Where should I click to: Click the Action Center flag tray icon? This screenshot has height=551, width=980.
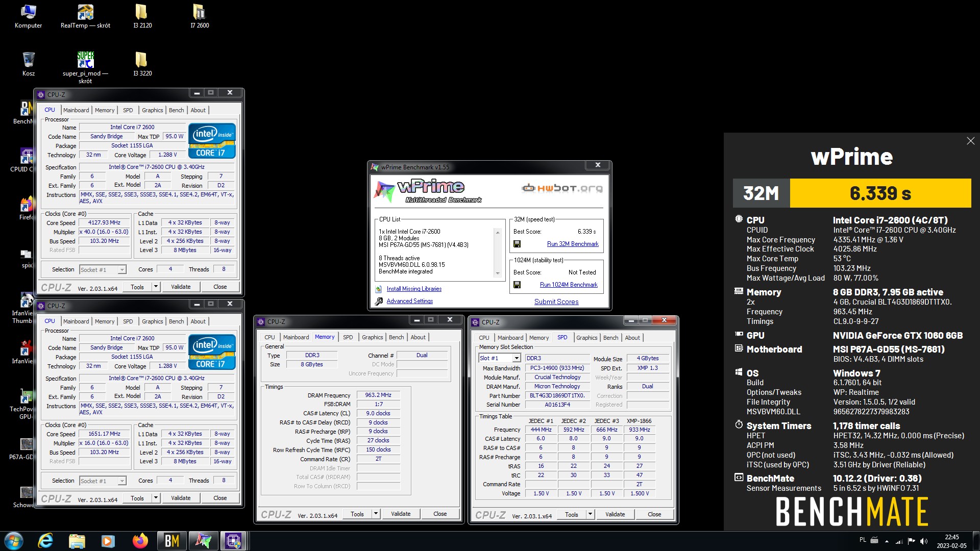coord(911,541)
